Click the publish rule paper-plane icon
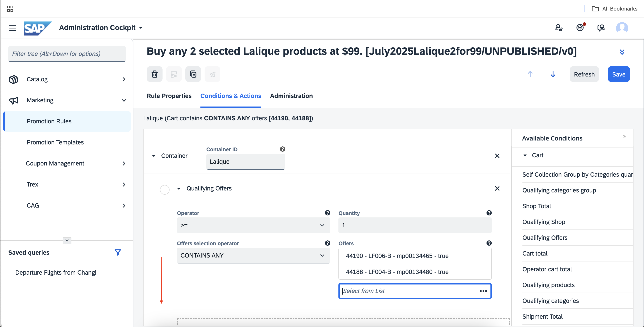 click(x=212, y=74)
